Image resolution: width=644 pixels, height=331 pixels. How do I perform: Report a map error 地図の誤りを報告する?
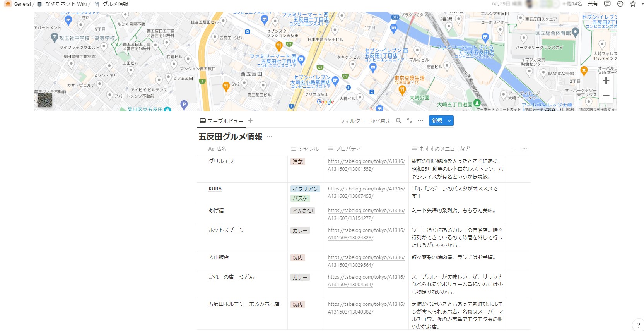596,110
